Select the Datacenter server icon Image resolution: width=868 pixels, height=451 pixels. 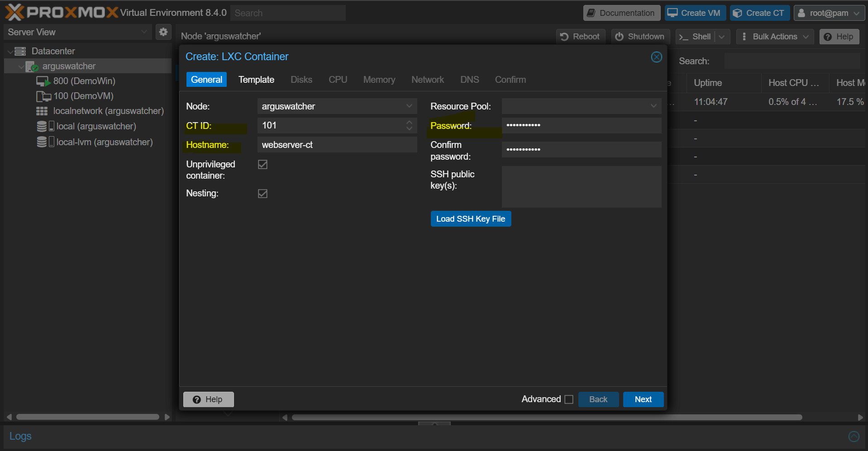click(20, 51)
